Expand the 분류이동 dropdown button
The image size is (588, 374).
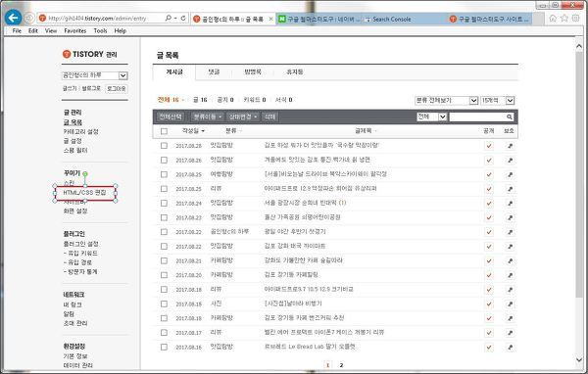tap(207, 117)
